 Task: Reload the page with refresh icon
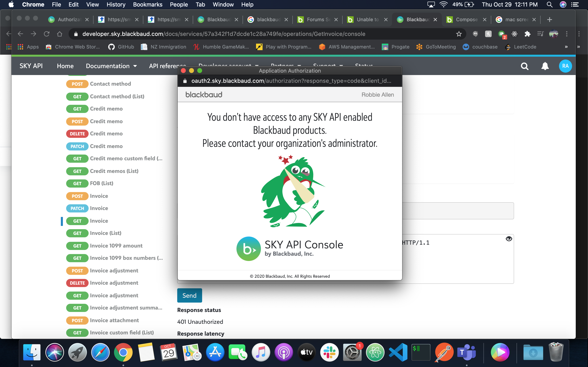pyautogui.click(x=46, y=34)
